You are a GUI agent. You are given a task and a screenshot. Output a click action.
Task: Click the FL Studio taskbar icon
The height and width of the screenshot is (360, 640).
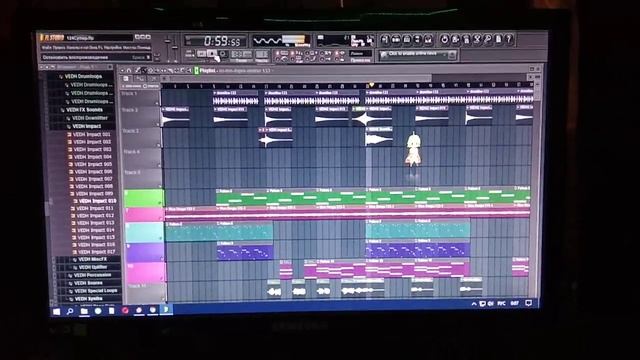167,310
